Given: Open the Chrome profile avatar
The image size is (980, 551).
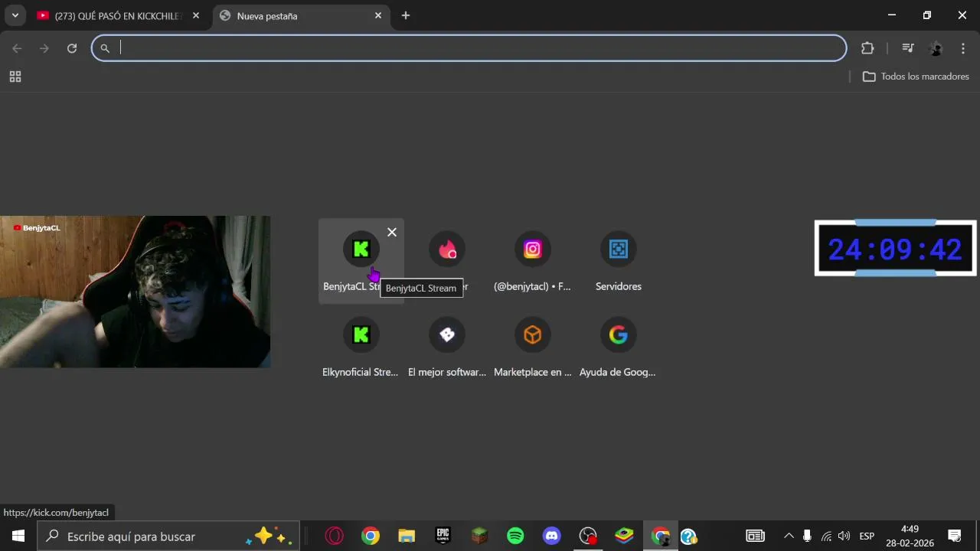Looking at the screenshot, I should click(x=936, y=48).
